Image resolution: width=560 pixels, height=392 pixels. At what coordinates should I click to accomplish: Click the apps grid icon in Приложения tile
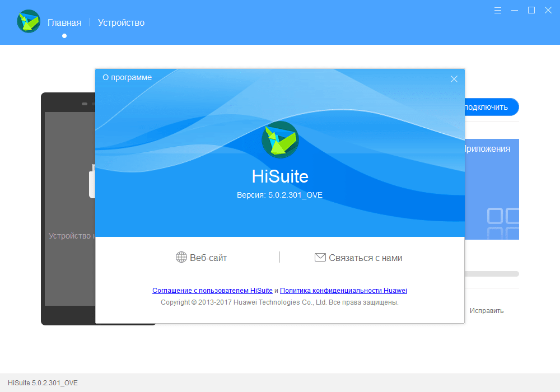click(502, 223)
